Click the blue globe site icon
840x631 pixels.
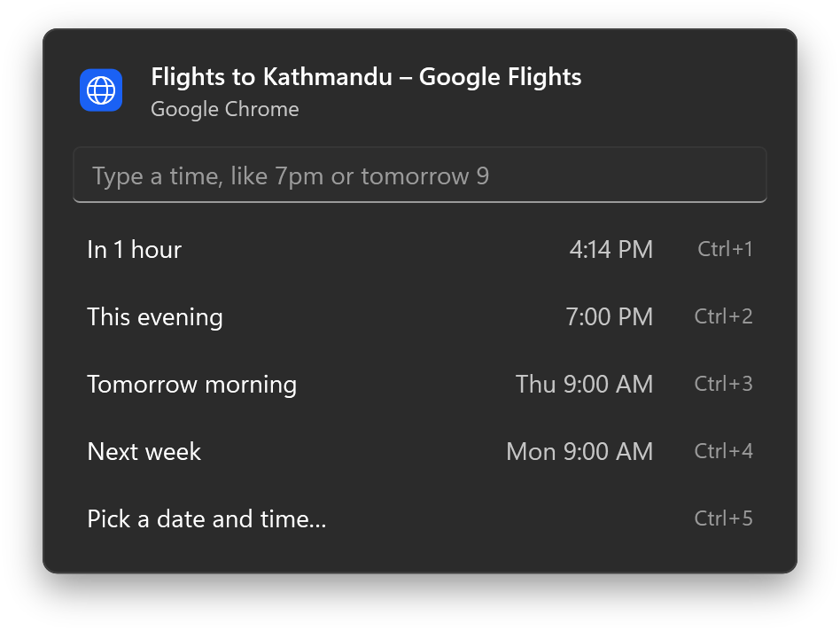pyautogui.click(x=101, y=90)
